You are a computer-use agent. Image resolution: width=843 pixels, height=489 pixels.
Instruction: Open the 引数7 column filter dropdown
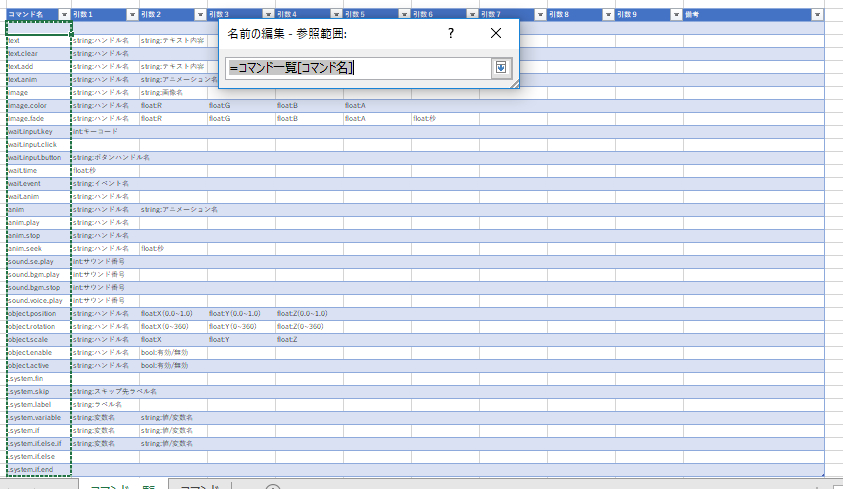click(x=540, y=15)
